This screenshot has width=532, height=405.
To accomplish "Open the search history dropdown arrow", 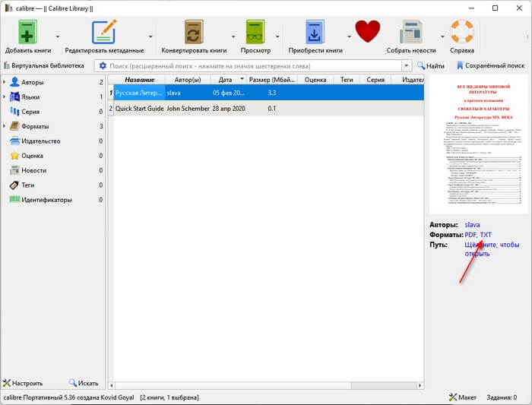I will tap(407, 66).
